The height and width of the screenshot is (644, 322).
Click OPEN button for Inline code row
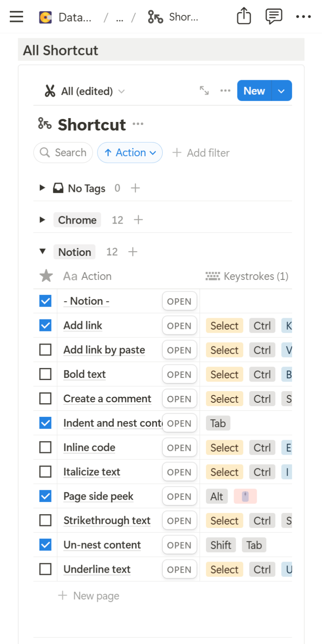click(x=179, y=448)
